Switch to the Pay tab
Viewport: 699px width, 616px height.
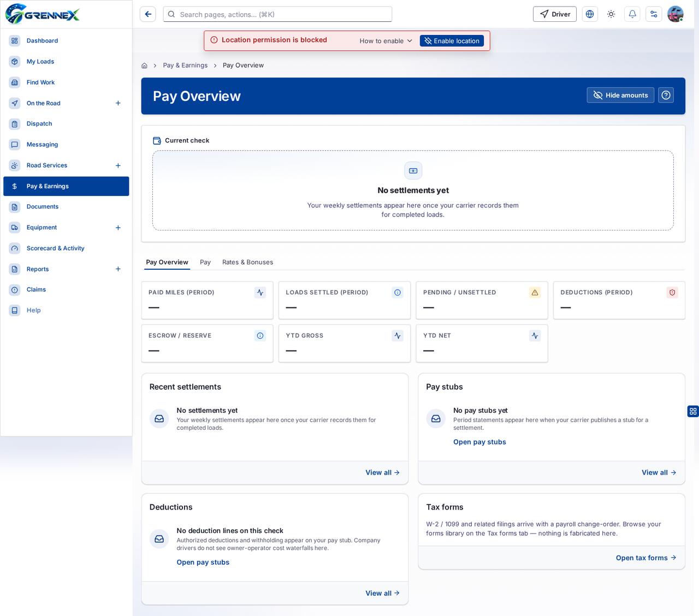(x=205, y=262)
